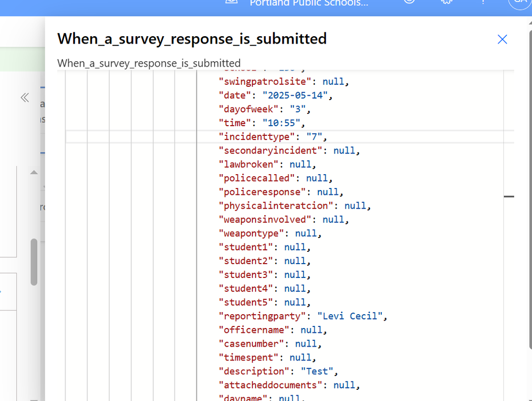Collapse the left pane with double chevron
This screenshot has width=532, height=401.
[x=24, y=97]
